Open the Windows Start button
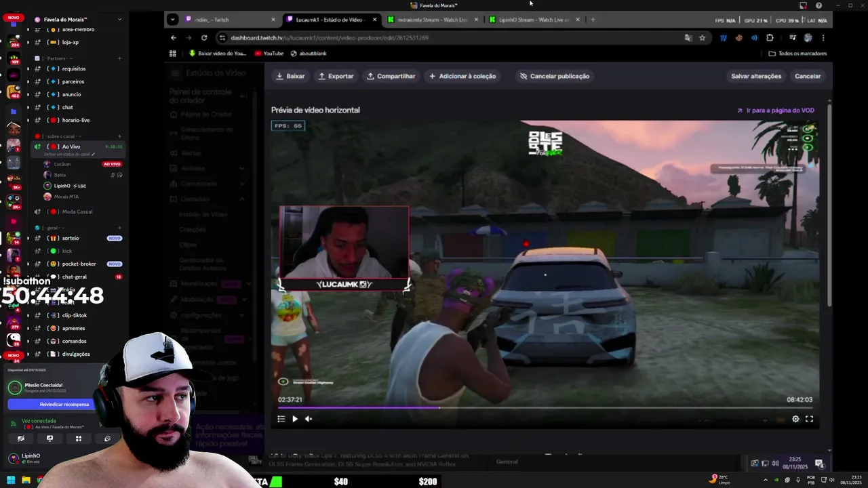 11,480
